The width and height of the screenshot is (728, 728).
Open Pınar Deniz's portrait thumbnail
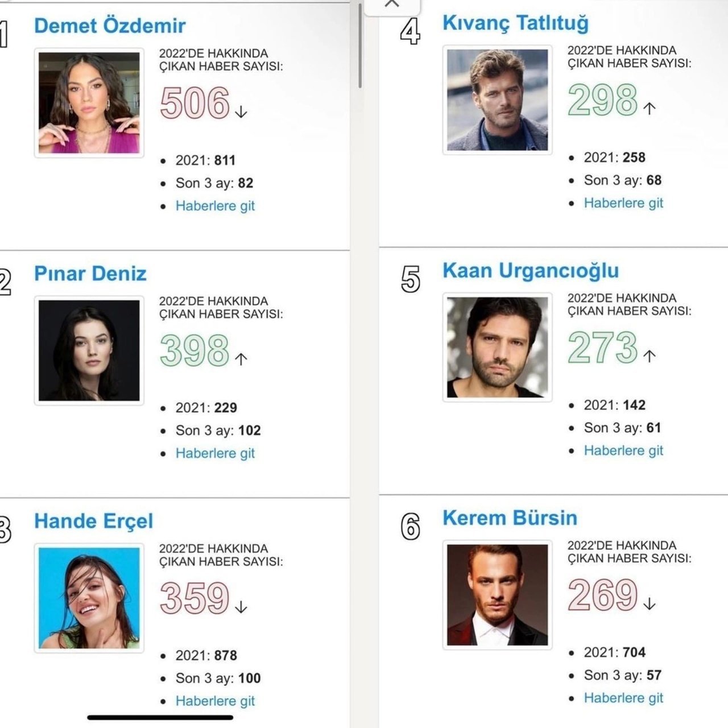pos(89,350)
